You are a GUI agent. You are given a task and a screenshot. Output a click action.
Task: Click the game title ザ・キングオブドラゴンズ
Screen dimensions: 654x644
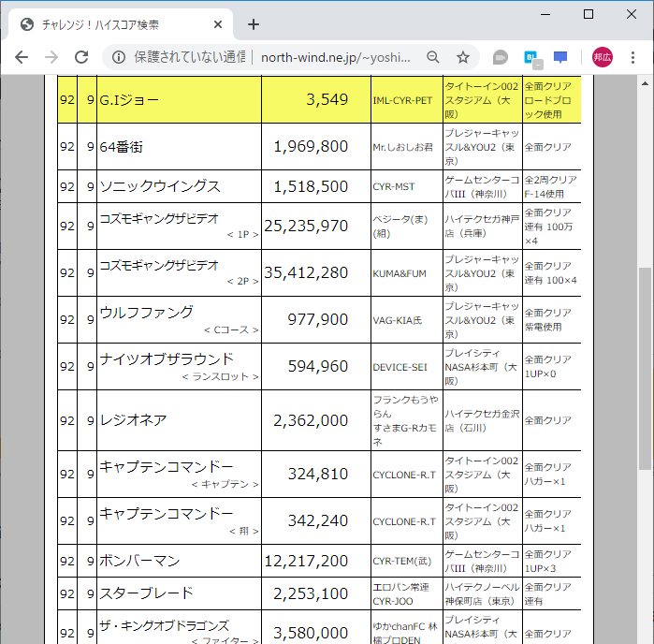tap(165, 625)
